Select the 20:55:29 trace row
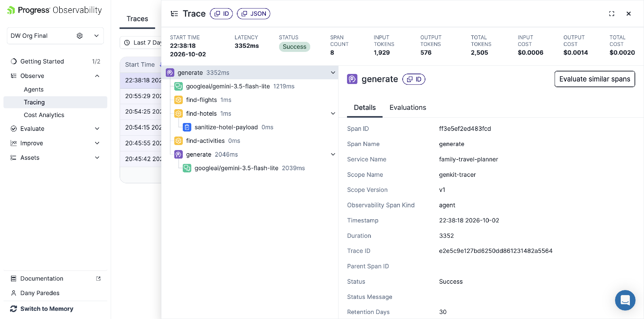 [141, 96]
